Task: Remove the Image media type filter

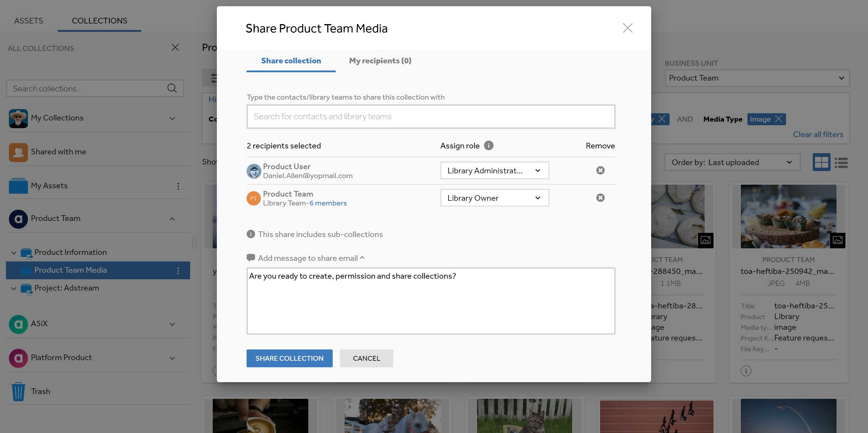Action: pos(778,119)
